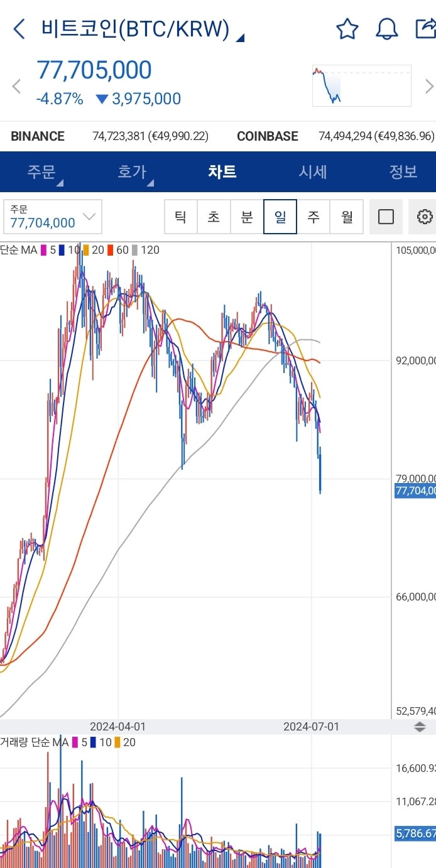Select 초 second chart interval
The height and width of the screenshot is (868, 436).
click(214, 217)
